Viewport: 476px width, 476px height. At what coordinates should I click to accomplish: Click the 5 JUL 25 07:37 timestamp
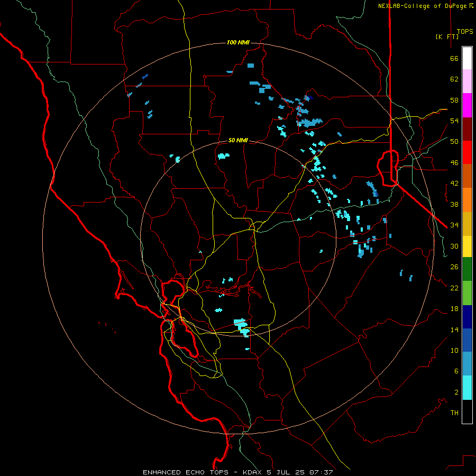300,472
